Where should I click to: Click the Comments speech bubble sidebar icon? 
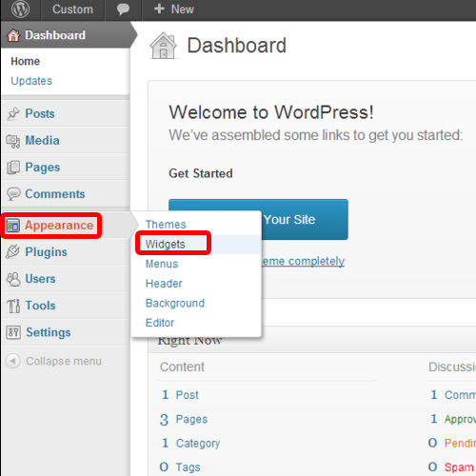[x=13, y=194]
